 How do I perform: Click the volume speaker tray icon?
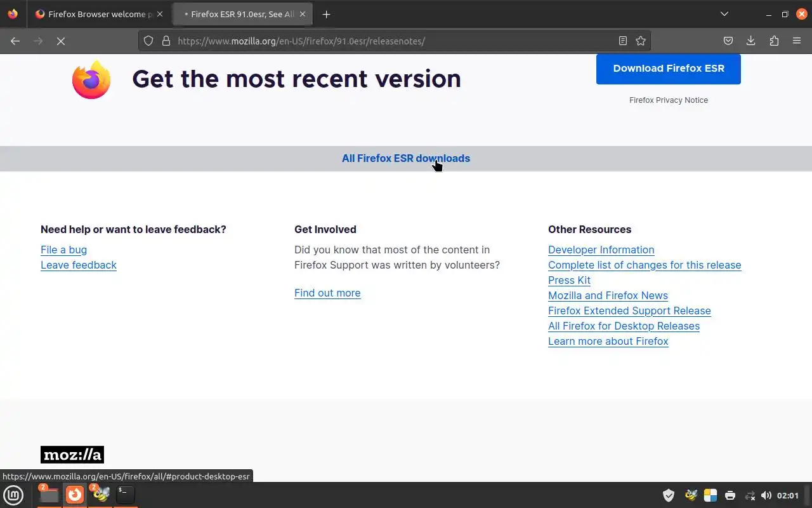point(766,495)
